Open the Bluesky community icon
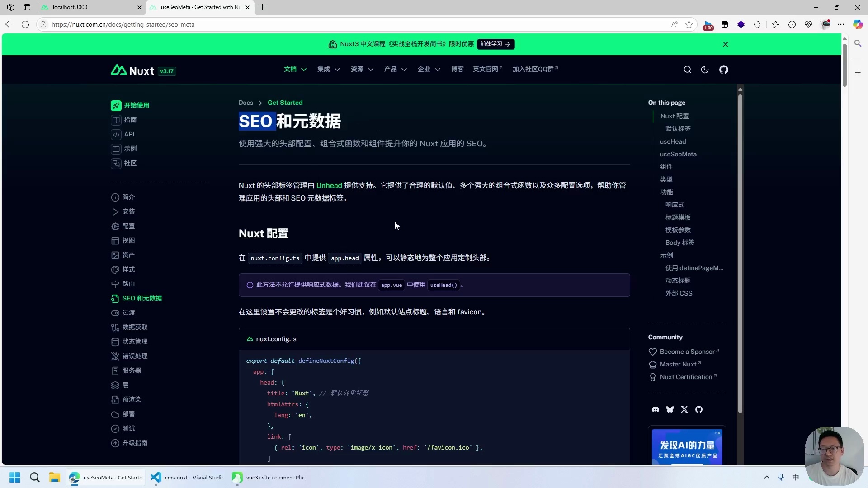The height and width of the screenshot is (488, 868). [670, 409]
